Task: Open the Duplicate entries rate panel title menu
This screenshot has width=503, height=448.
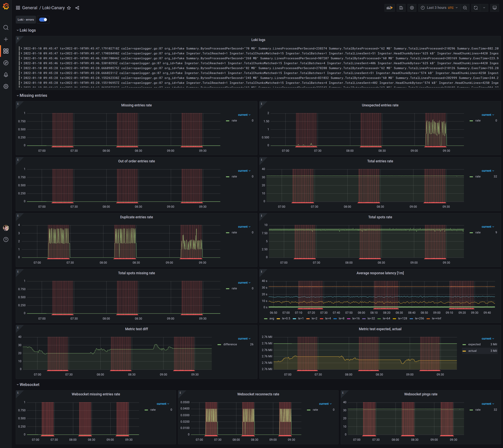Action: pos(137,217)
